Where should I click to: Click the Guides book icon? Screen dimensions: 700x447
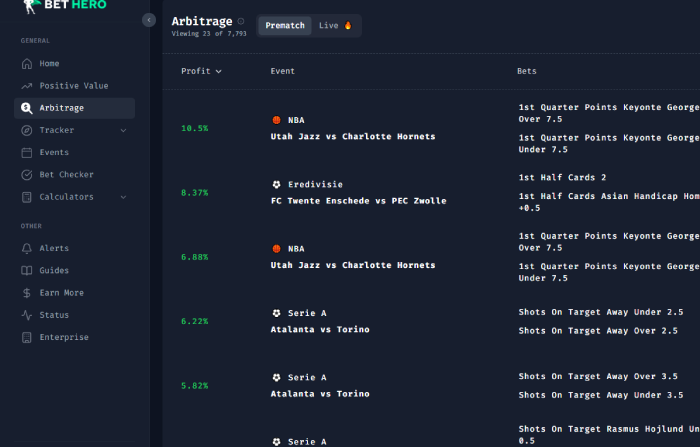[27, 271]
